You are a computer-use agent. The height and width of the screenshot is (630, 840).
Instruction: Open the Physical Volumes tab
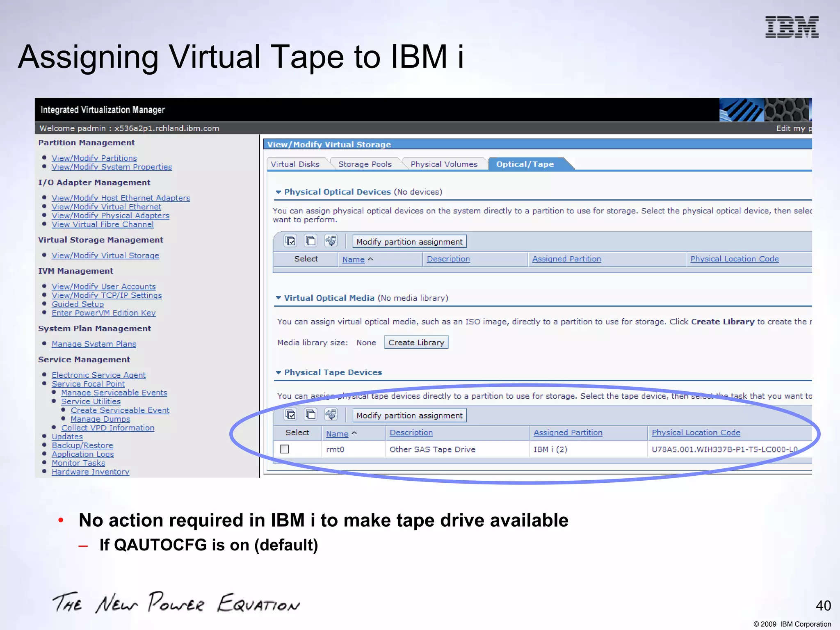[444, 164]
